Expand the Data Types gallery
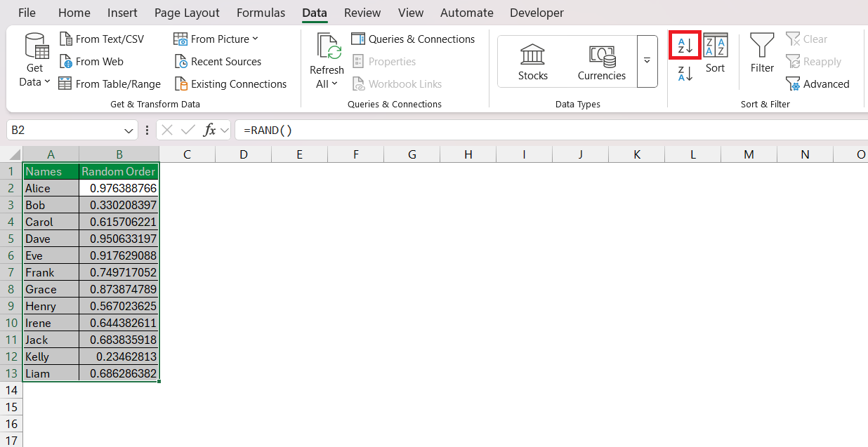The width and height of the screenshot is (868, 447). click(x=647, y=61)
